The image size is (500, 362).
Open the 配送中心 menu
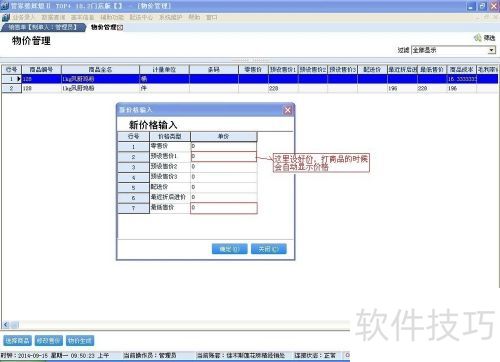click(x=141, y=17)
